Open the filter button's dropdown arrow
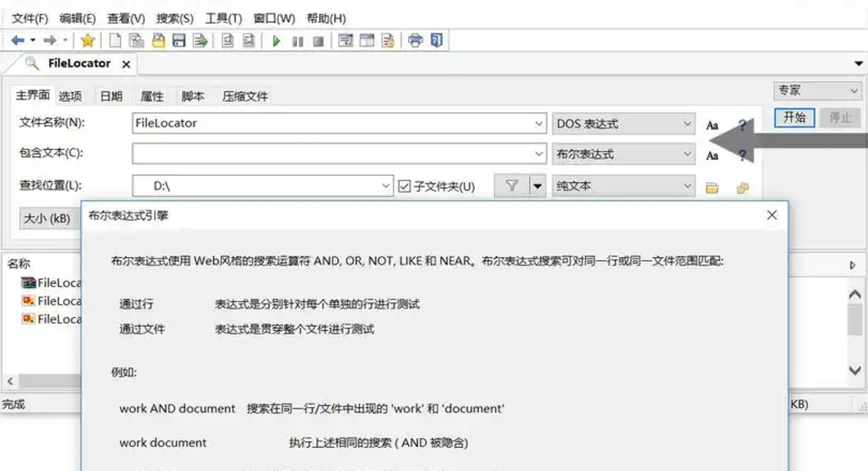 [538, 186]
